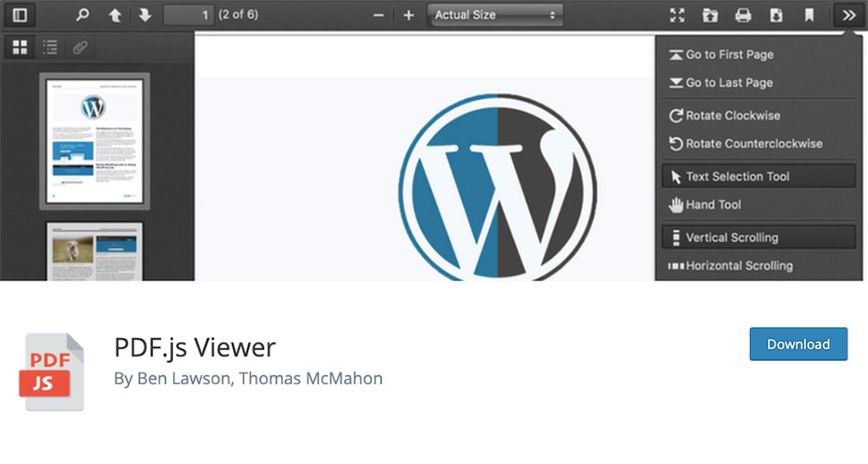The height and width of the screenshot is (464, 868).
Task: Print the document icon
Action: click(x=743, y=15)
